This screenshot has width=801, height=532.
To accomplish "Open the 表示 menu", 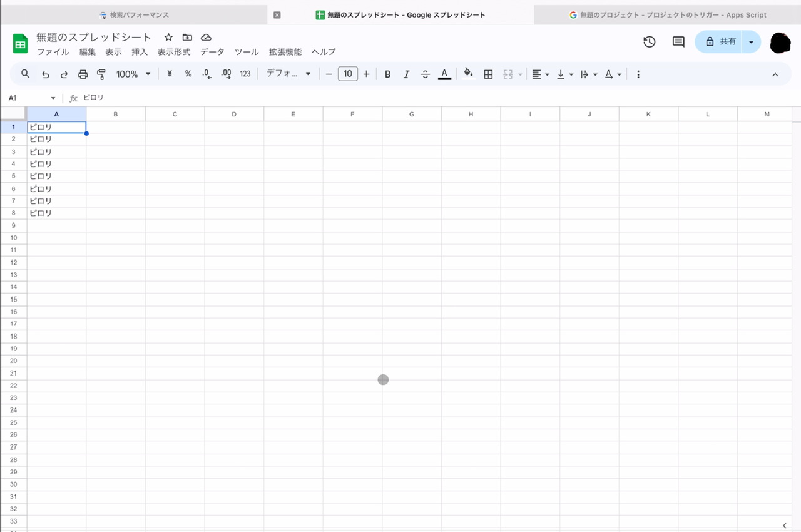I will coord(113,52).
